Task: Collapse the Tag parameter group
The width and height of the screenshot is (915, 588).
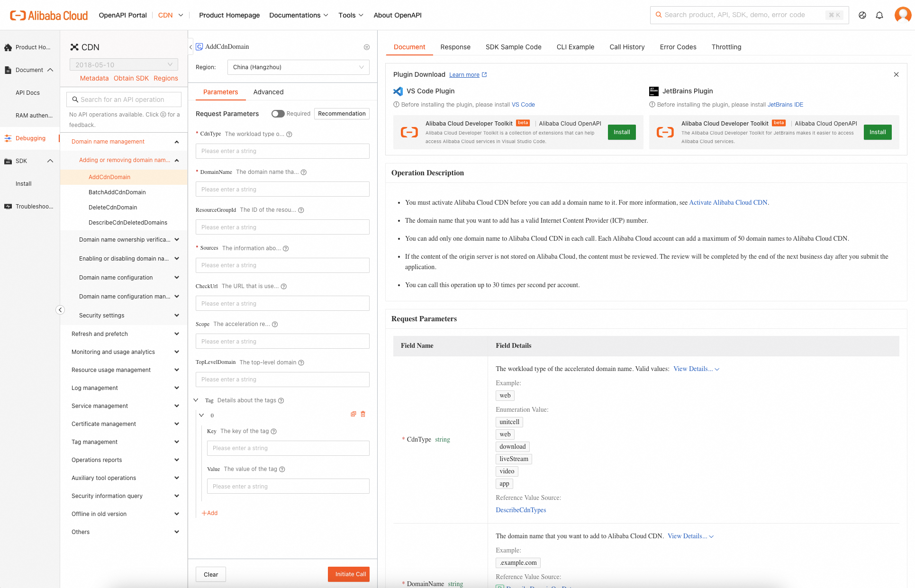Action: coord(196,400)
